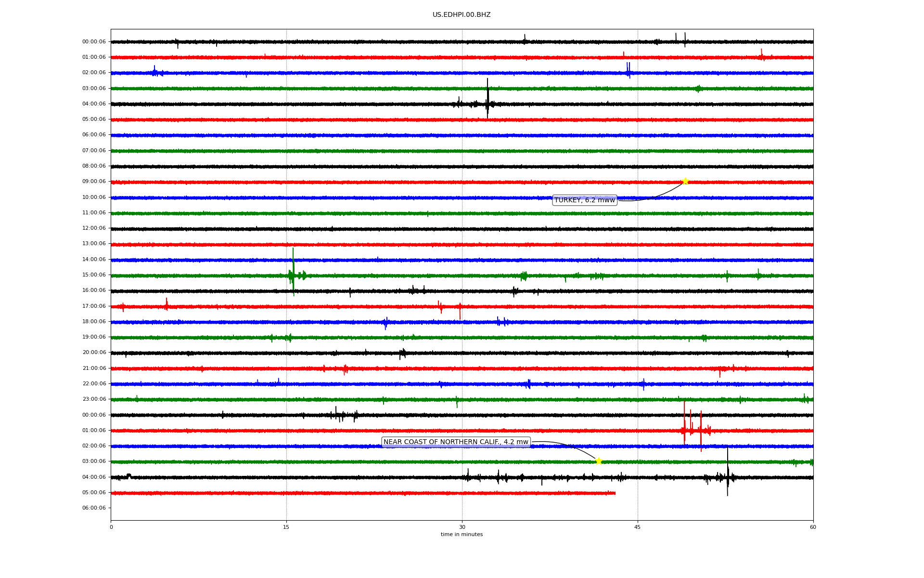Click the 16:00:06 time label
The image size is (924, 578).
click(94, 290)
